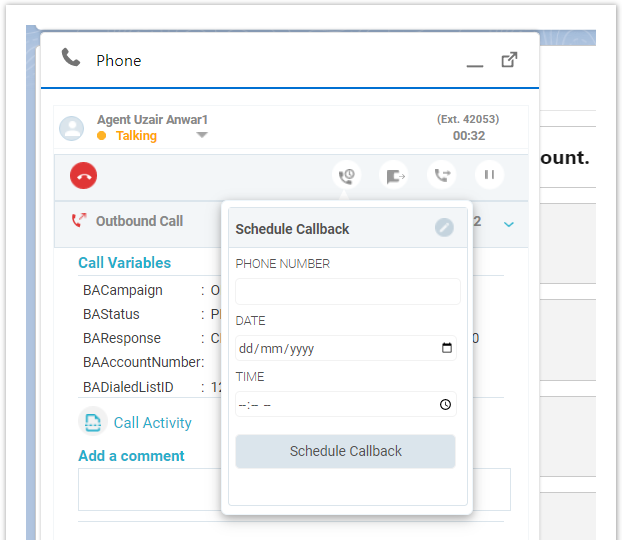Minimize the Phone panel

(474, 63)
